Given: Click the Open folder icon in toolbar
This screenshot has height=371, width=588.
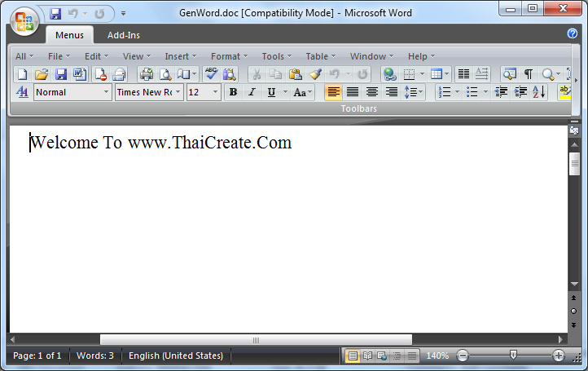Looking at the screenshot, I should click(42, 74).
